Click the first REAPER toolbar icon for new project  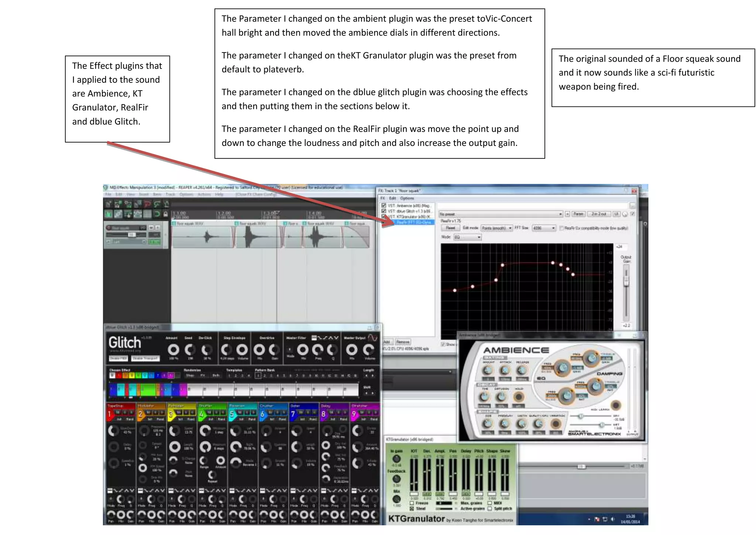coord(109,204)
